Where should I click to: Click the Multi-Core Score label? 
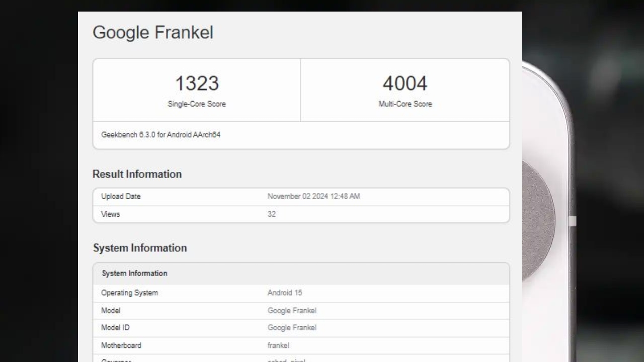click(x=405, y=104)
